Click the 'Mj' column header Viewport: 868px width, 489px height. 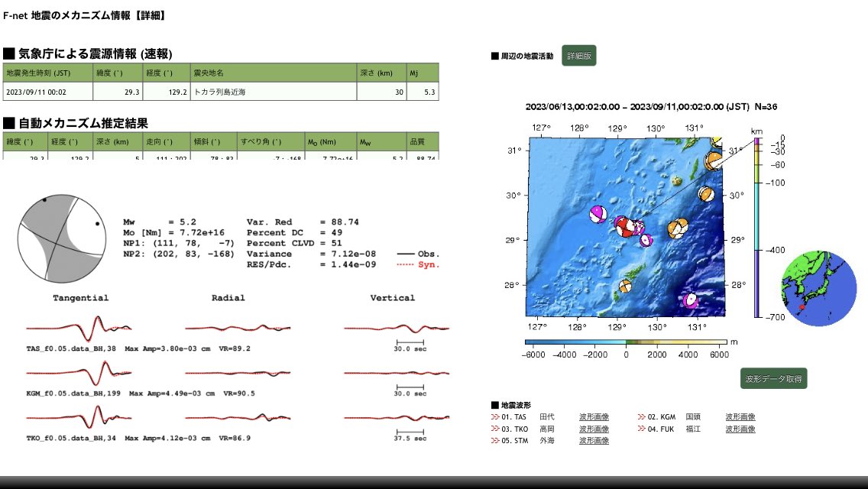423,73
